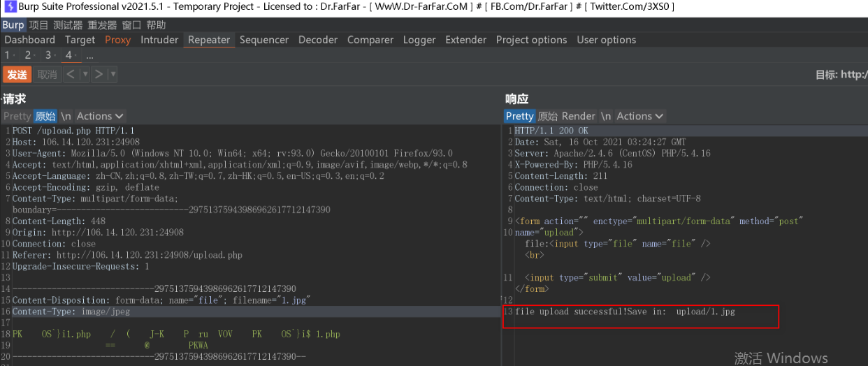Click the Content-Type: image/jpeg line
Viewport: 868px width, 366px height.
click(71, 312)
